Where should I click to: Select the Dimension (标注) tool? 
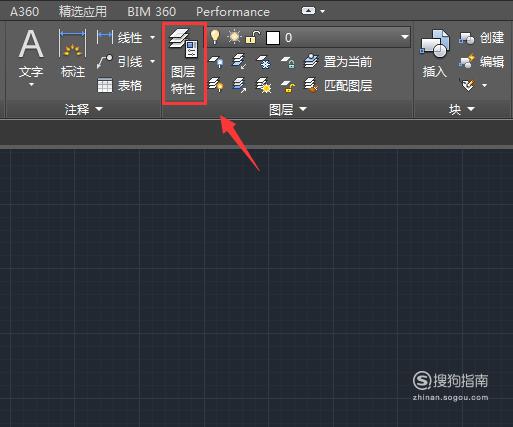[73, 54]
